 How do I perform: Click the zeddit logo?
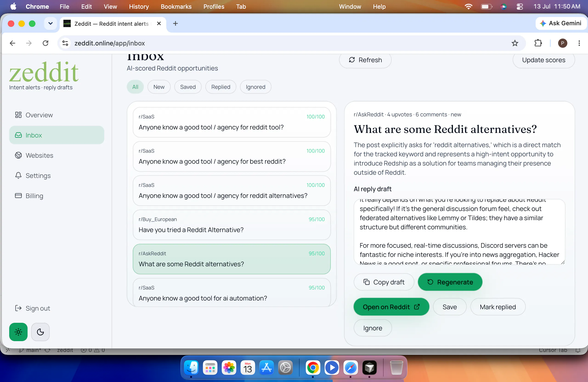coord(44,72)
